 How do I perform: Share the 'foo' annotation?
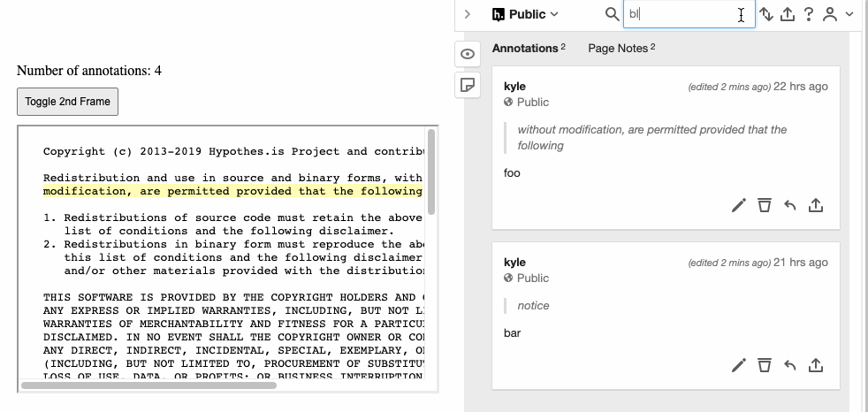(816, 205)
